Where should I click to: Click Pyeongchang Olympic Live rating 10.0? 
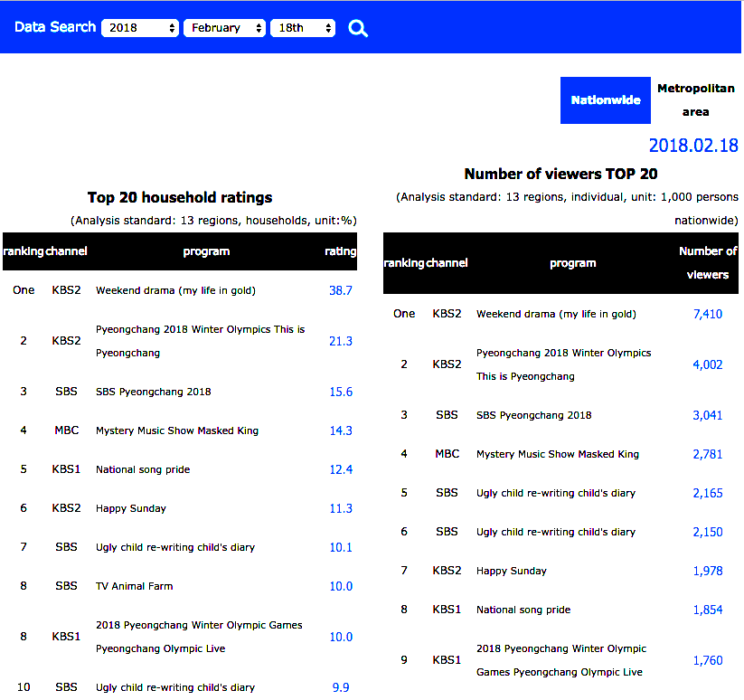click(341, 638)
